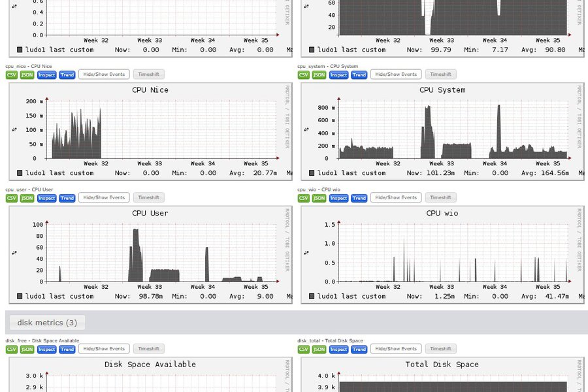Show the cpu_wio Trend graph

point(359,198)
